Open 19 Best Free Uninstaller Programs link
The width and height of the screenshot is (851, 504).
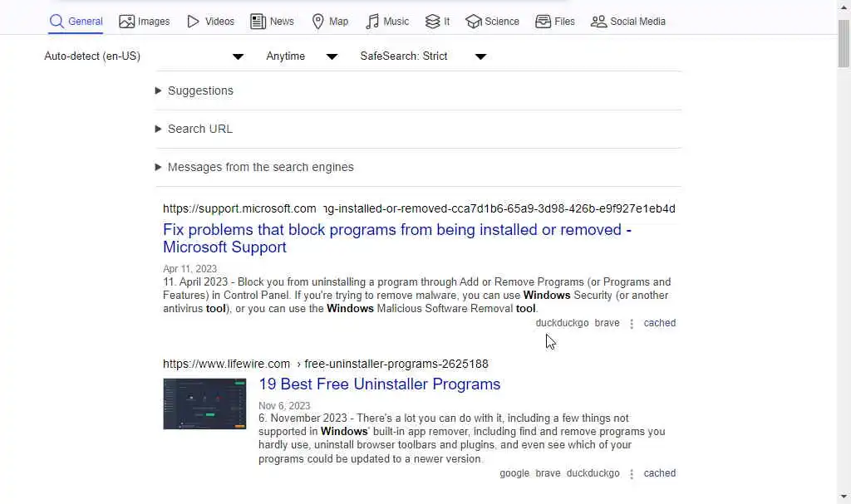(379, 384)
